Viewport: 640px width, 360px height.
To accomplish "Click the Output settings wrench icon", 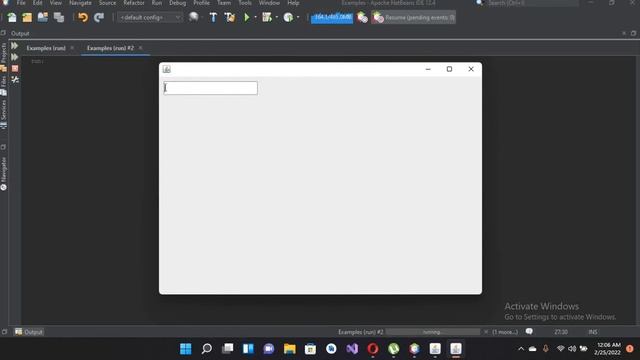I will point(15,80).
